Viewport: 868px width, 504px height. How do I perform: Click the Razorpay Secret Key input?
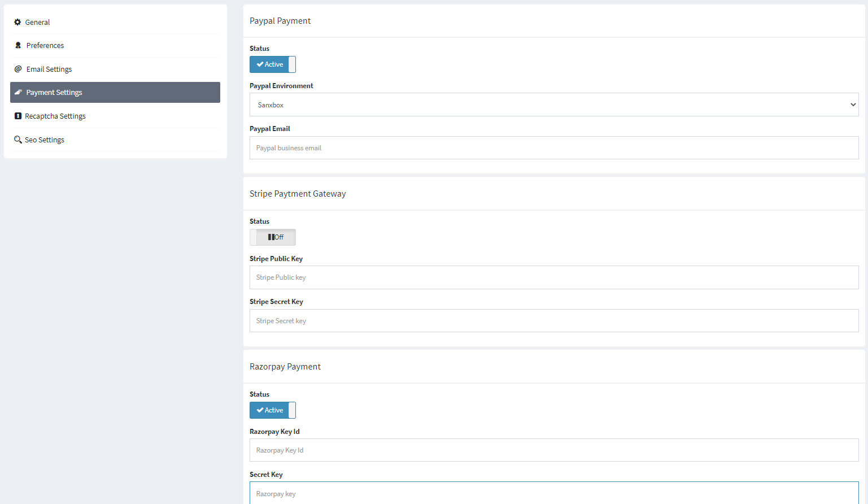click(x=554, y=493)
